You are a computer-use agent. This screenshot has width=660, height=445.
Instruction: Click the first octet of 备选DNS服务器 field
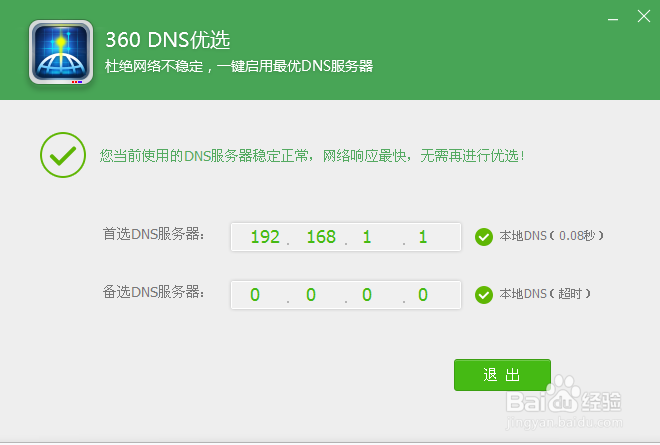255,295
